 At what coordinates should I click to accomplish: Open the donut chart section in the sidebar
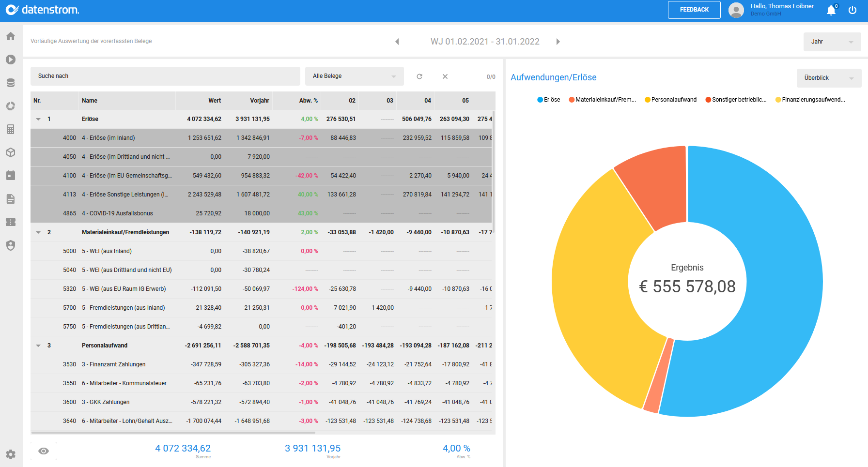10,106
